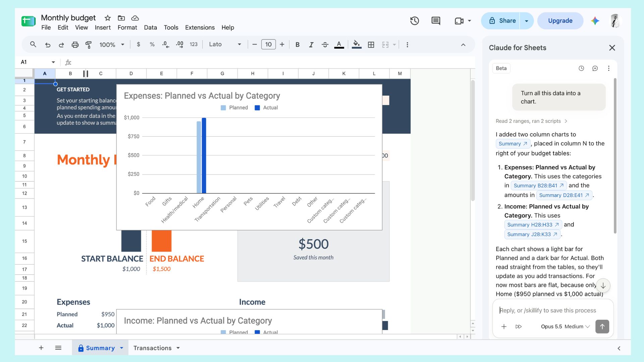644x362 pixels.
Task: Undo the last action
Action: tap(48, 45)
